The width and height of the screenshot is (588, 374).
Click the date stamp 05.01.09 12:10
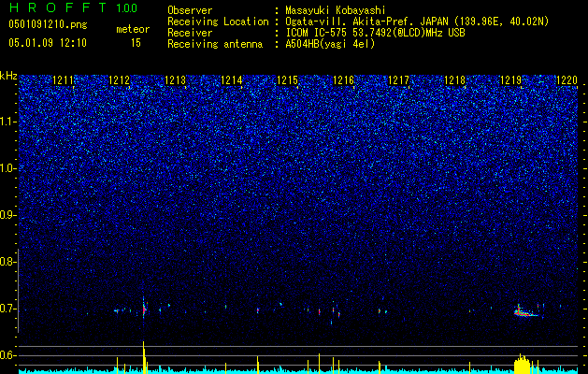tap(48, 43)
